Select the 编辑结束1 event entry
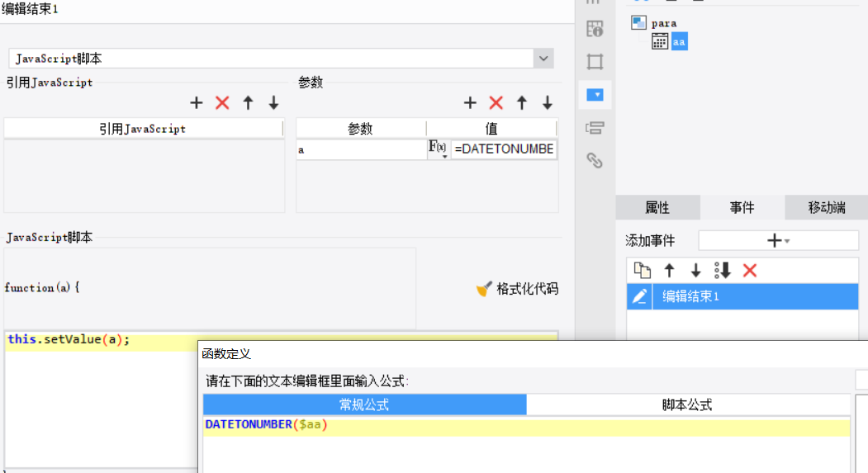 click(742, 296)
